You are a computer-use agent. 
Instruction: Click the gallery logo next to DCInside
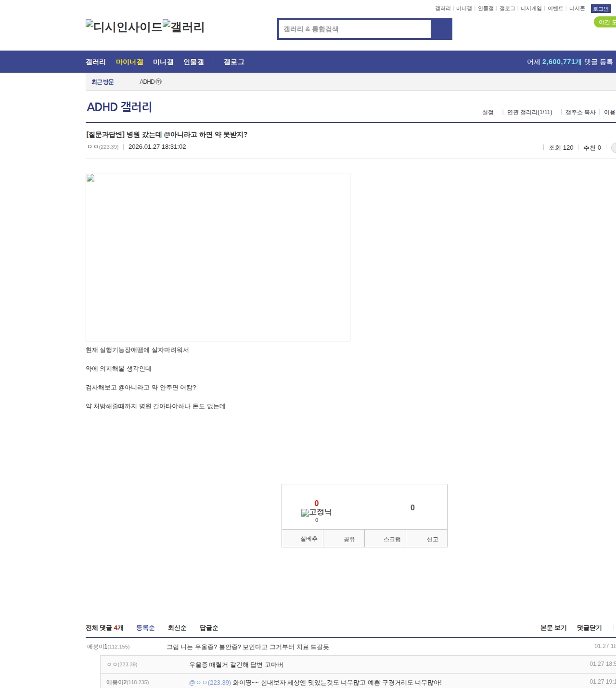(183, 26)
